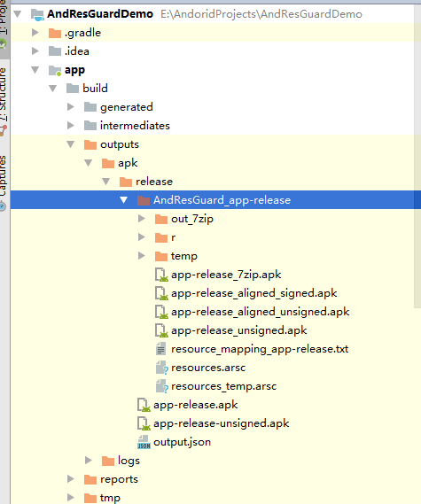This screenshot has height=504, width=421.
Task: Collapse the outputs folder arrow
Action: pyautogui.click(x=70, y=144)
